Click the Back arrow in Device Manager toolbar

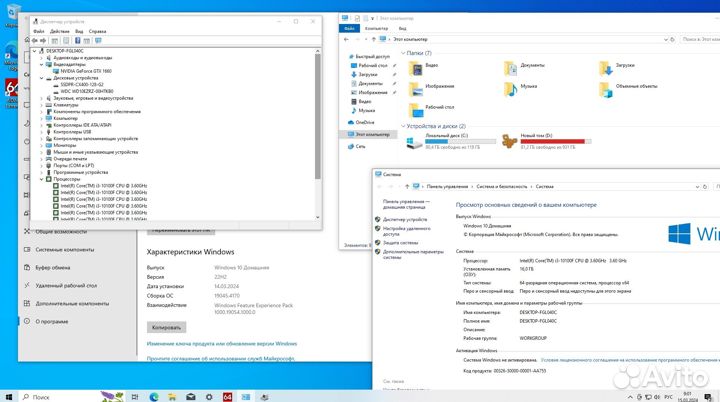[x=35, y=40]
